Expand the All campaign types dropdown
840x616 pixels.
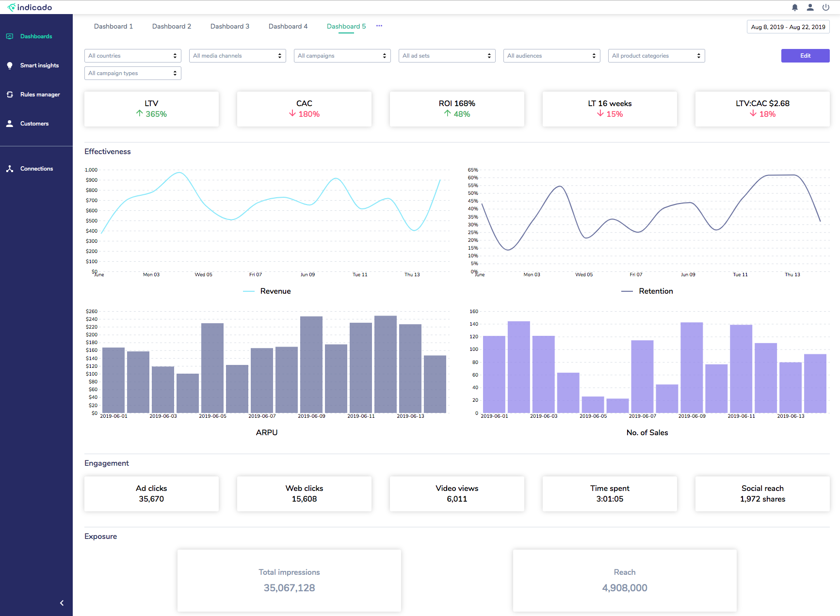[x=133, y=73]
